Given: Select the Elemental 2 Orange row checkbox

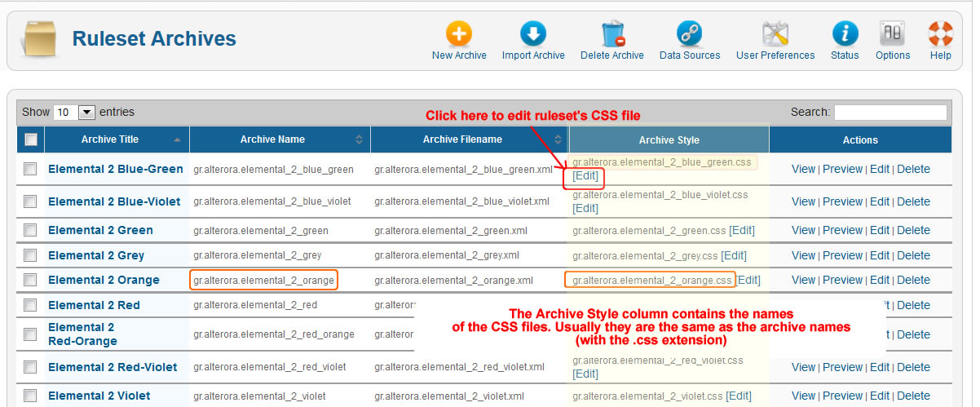Looking at the screenshot, I should 30,280.
